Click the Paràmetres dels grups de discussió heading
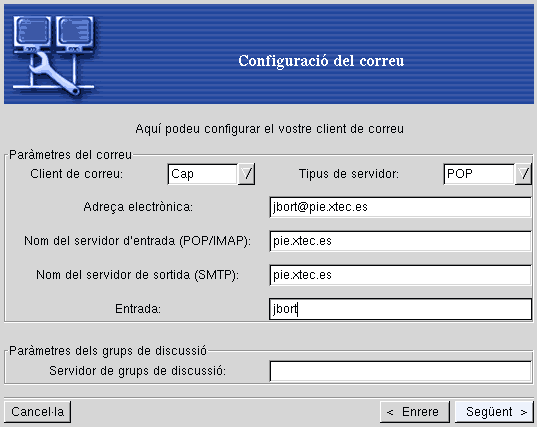Image resolution: width=537 pixels, height=427 pixels. (x=108, y=351)
